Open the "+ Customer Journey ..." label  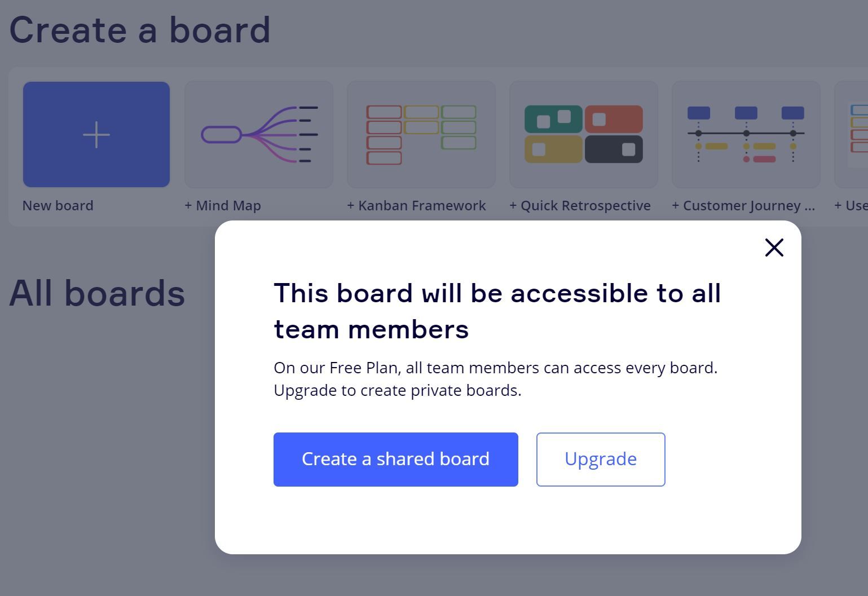(743, 206)
